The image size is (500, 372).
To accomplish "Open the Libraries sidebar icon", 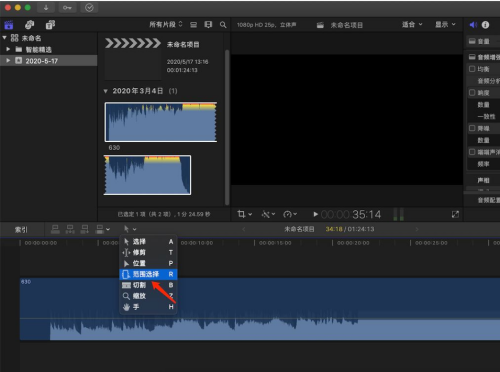I will [x=9, y=25].
